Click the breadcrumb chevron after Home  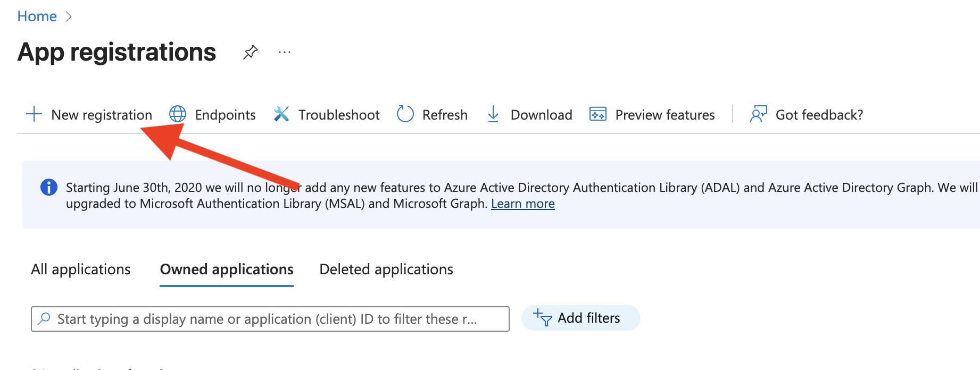(x=69, y=17)
